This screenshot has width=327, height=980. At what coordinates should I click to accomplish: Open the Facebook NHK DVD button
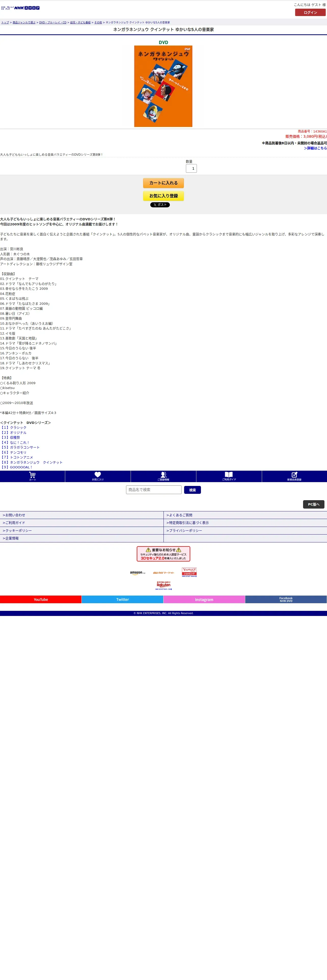coord(286,600)
